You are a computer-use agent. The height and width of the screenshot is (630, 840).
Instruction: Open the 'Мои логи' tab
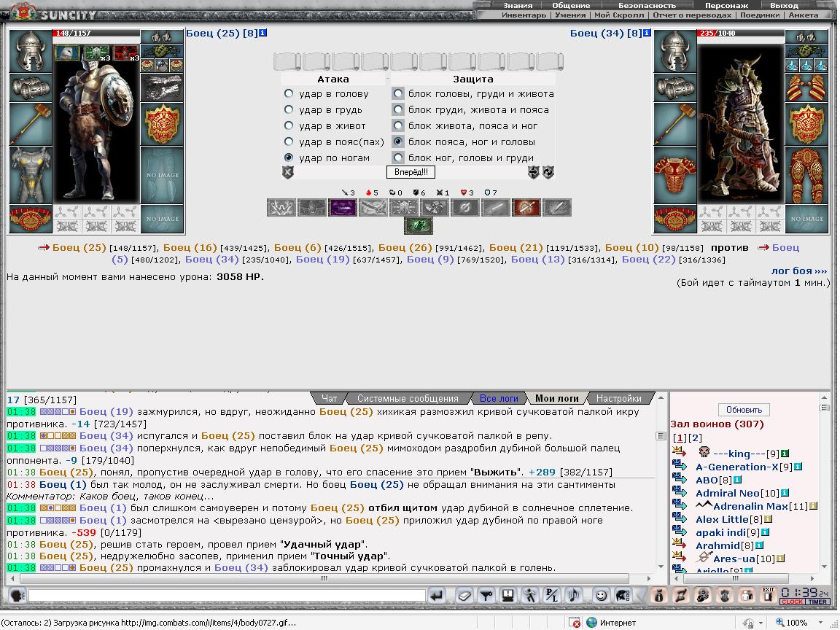tap(556, 399)
